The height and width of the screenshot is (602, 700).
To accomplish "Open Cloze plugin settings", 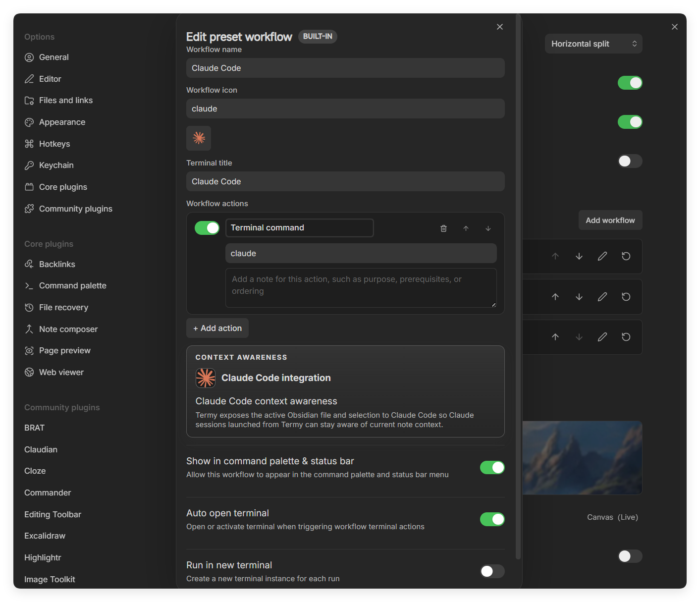I will (35, 471).
